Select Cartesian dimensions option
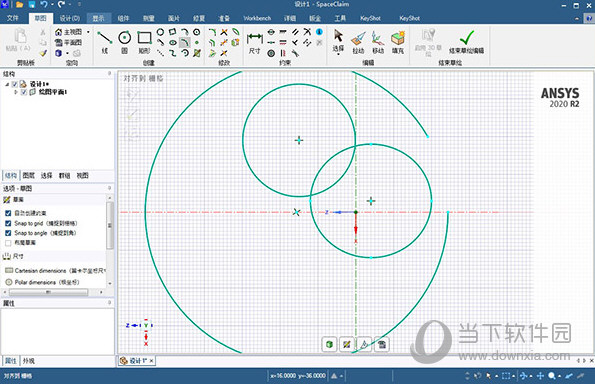 click(x=56, y=270)
